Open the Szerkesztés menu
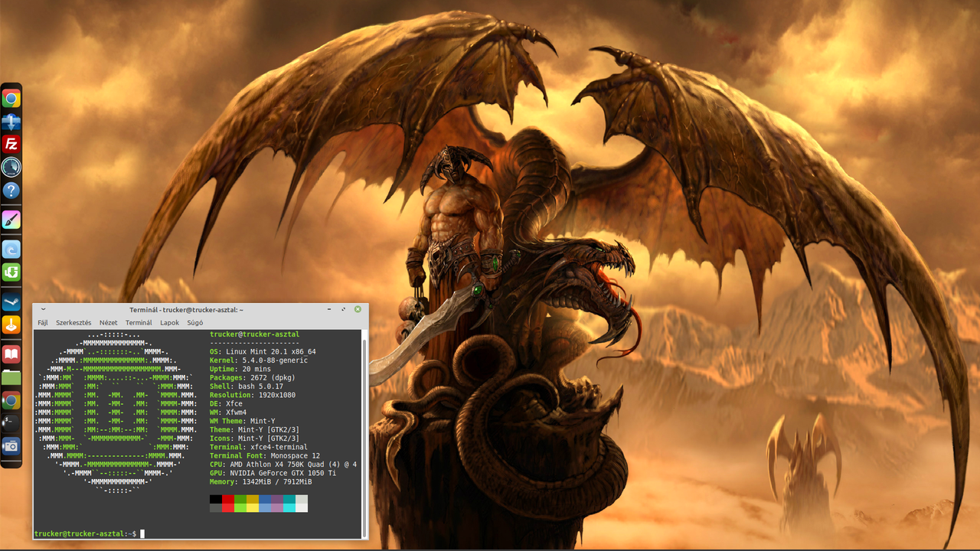This screenshot has width=980, height=551. point(73,323)
